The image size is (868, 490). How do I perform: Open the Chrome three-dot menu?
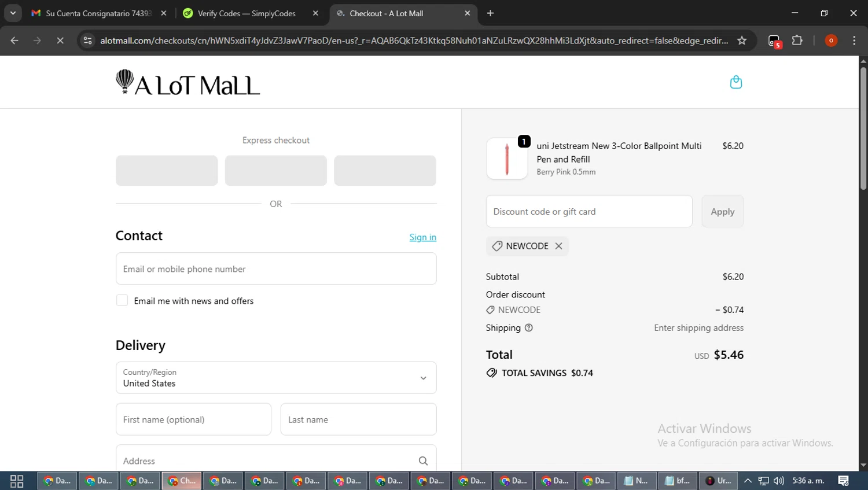tap(854, 40)
